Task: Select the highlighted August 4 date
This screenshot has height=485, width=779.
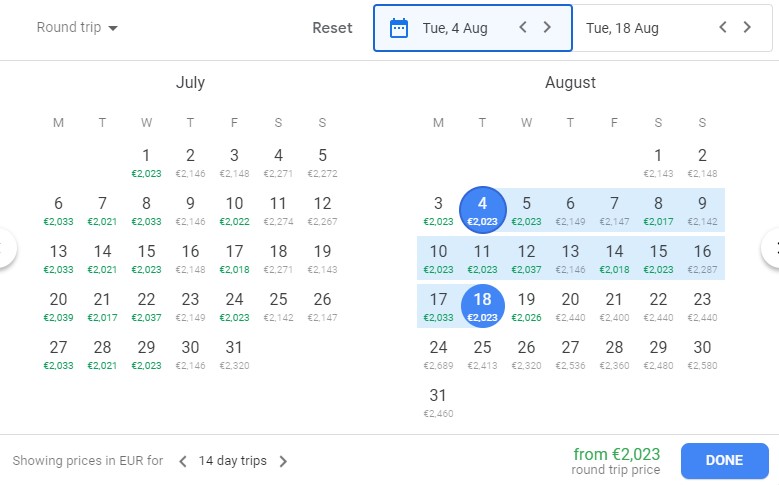Action: pyautogui.click(x=482, y=209)
